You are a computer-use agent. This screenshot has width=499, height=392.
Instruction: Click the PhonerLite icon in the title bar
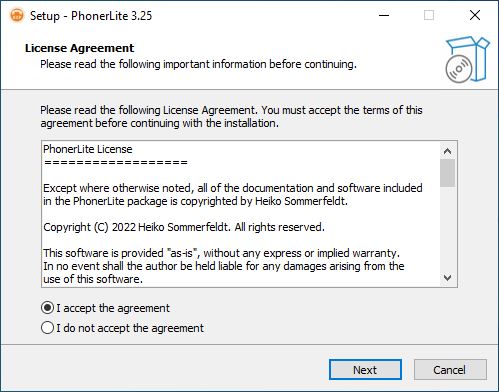point(17,15)
